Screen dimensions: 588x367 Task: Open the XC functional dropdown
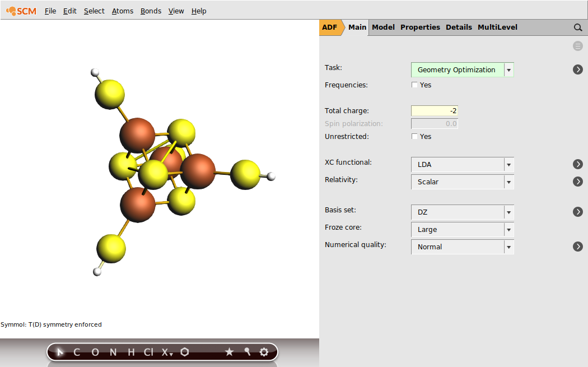point(508,164)
